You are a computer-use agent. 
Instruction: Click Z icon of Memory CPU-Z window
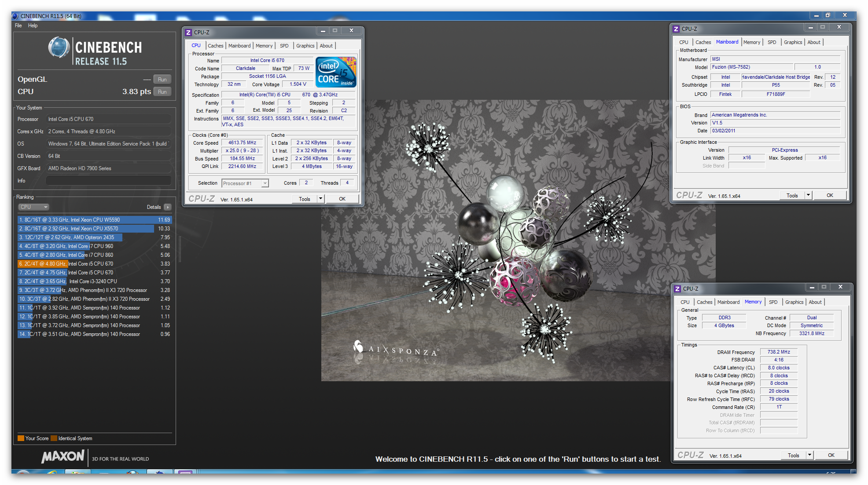(x=677, y=288)
